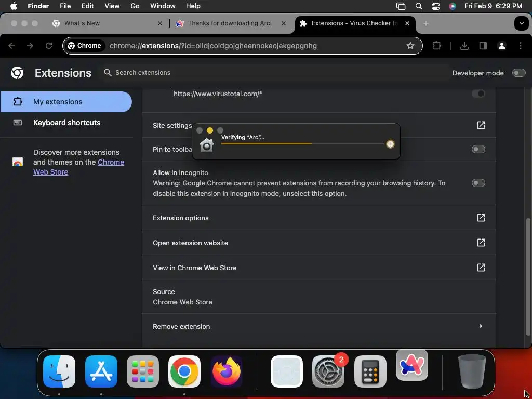Open Stage Manager icon in menu bar
Viewport: 532px width, 399px height.
pyautogui.click(x=401, y=6)
